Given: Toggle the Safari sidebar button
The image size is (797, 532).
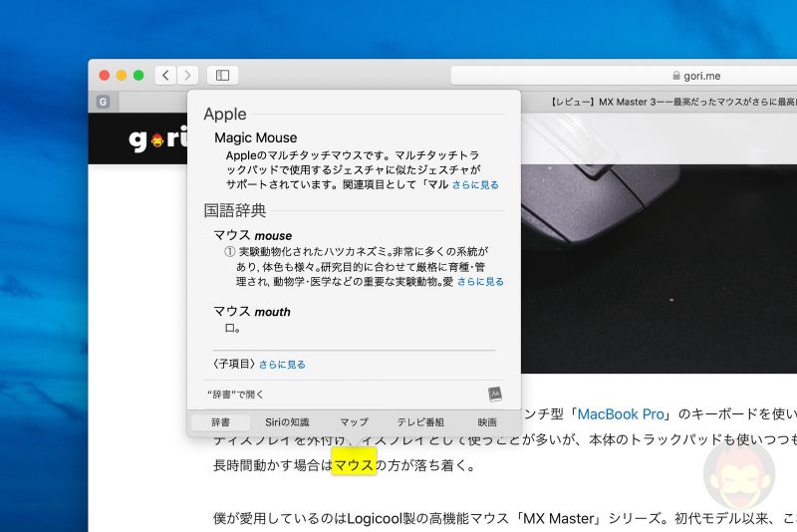Looking at the screenshot, I should 222,75.
